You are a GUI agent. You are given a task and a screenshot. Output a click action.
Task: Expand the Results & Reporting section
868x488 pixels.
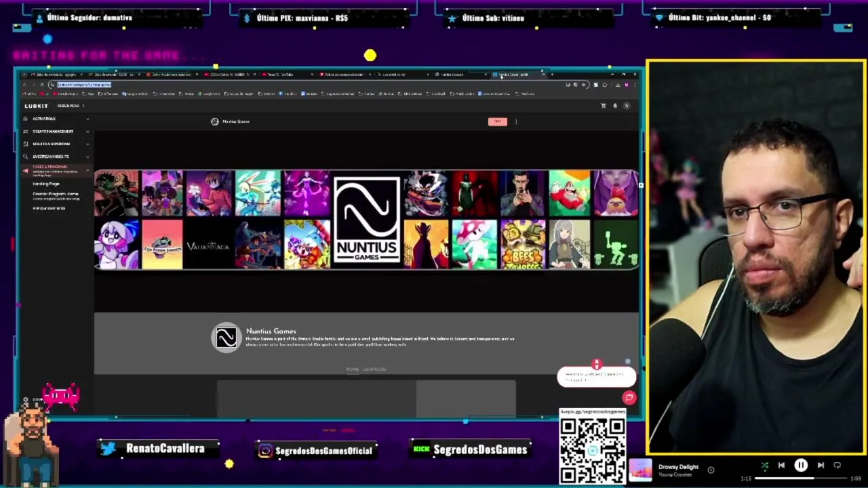[87, 144]
